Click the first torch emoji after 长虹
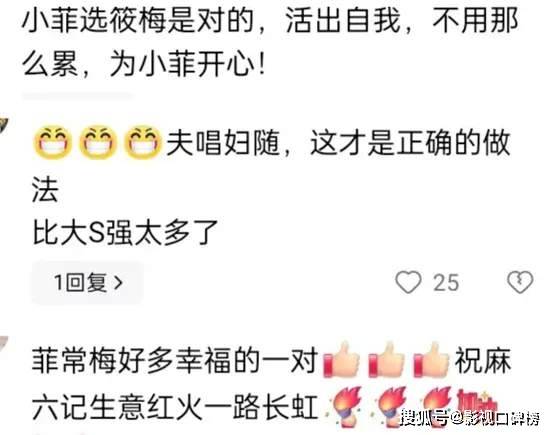Image resolution: width=554 pixels, height=435 pixels. (344, 406)
